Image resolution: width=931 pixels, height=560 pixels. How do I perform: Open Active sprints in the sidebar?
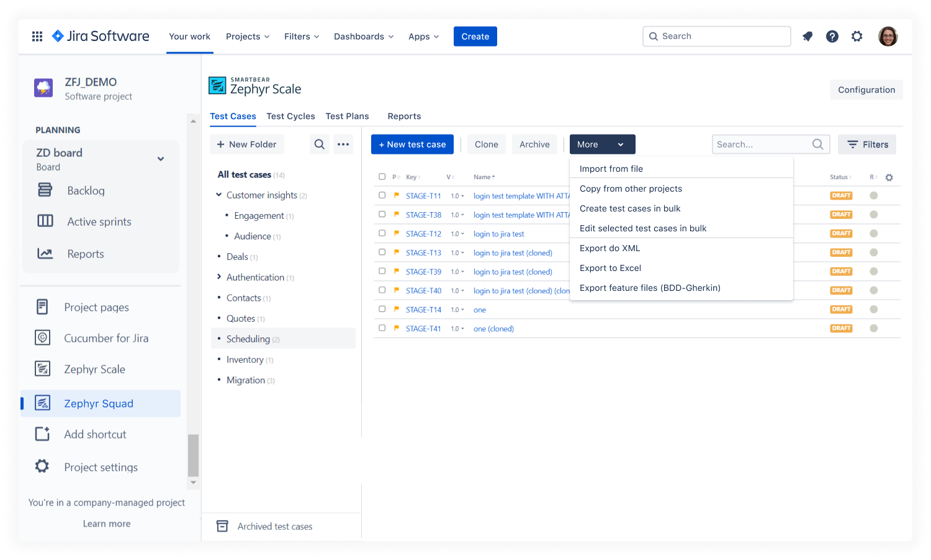[101, 221]
